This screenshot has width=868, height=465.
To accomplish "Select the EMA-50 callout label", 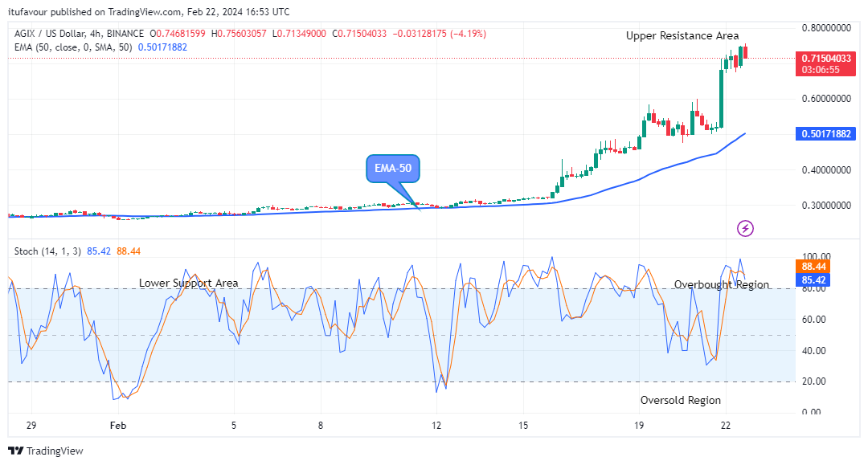I will pos(392,169).
